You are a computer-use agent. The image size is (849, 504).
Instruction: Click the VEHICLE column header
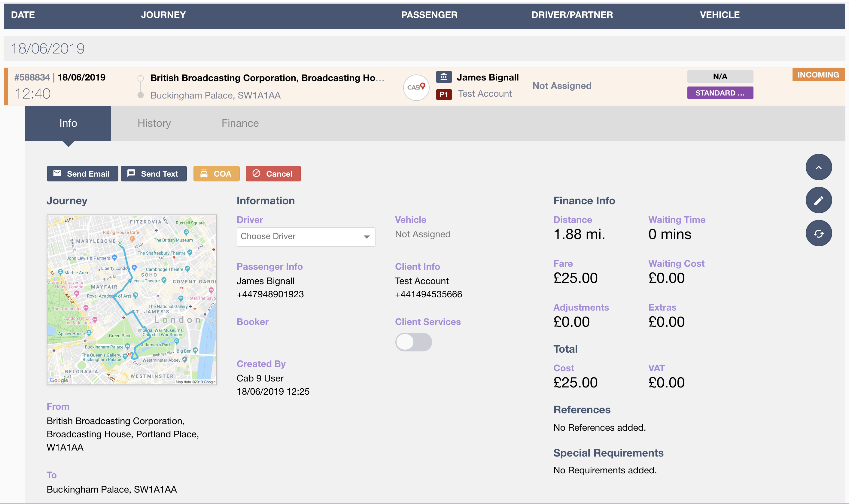720,15
